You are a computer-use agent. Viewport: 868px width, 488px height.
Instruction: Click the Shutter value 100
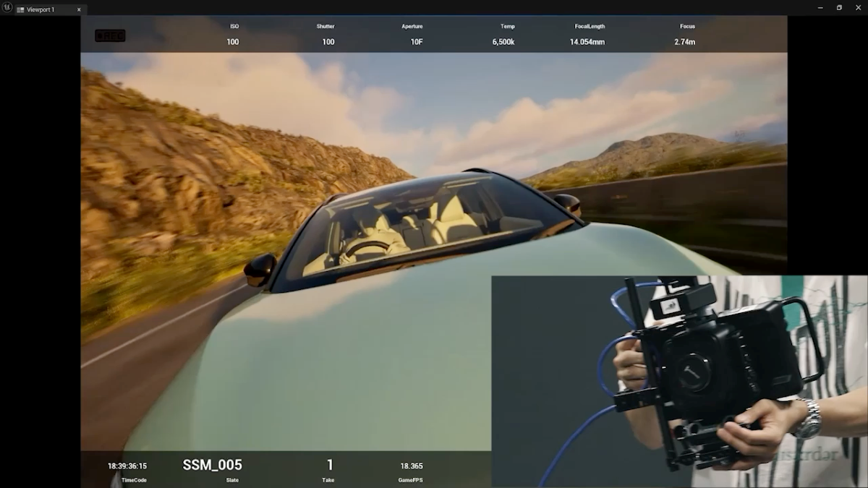click(328, 42)
